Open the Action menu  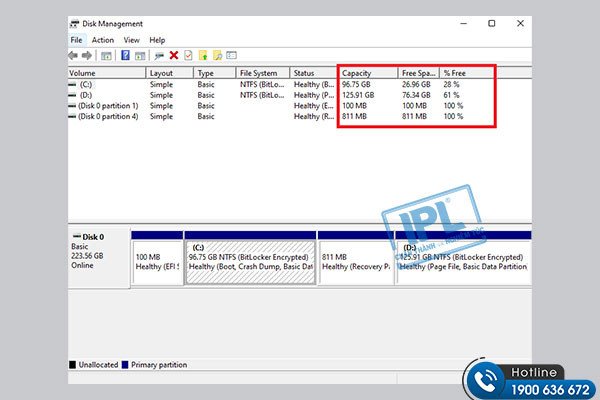pyautogui.click(x=103, y=40)
